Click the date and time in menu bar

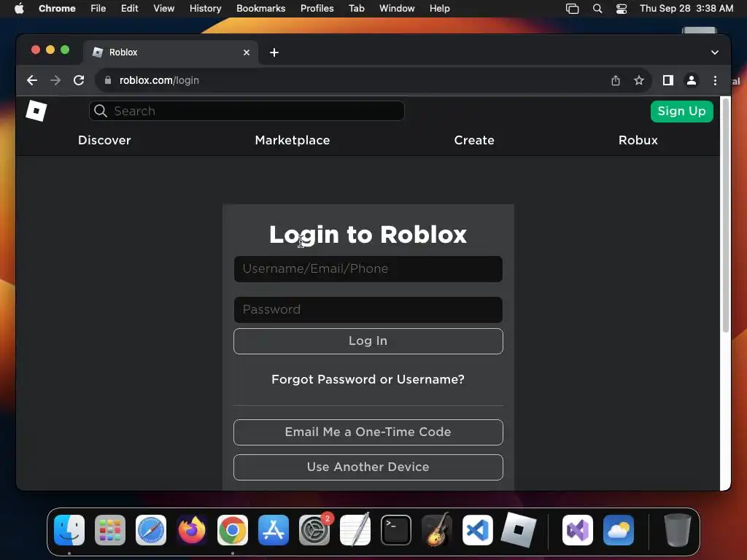click(x=686, y=8)
